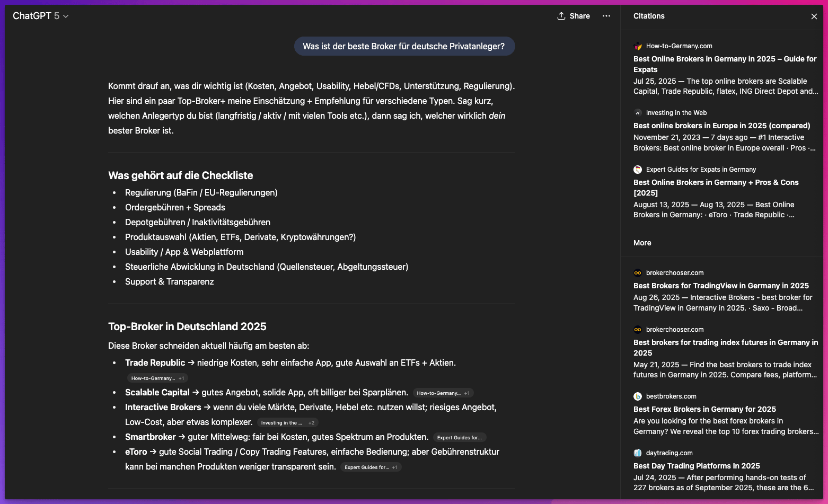Viewport: 828px width, 504px height.
Task: Open 'Best Online Brokers in Germany in 2025 – Guide for Expats'
Action: pyautogui.click(x=725, y=64)
